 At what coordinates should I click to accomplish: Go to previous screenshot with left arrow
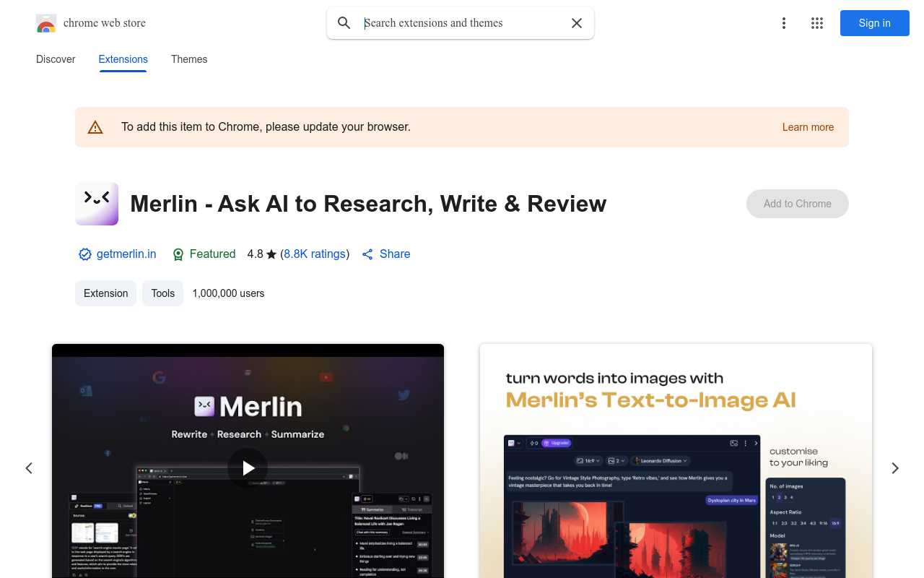click(29, 468)
